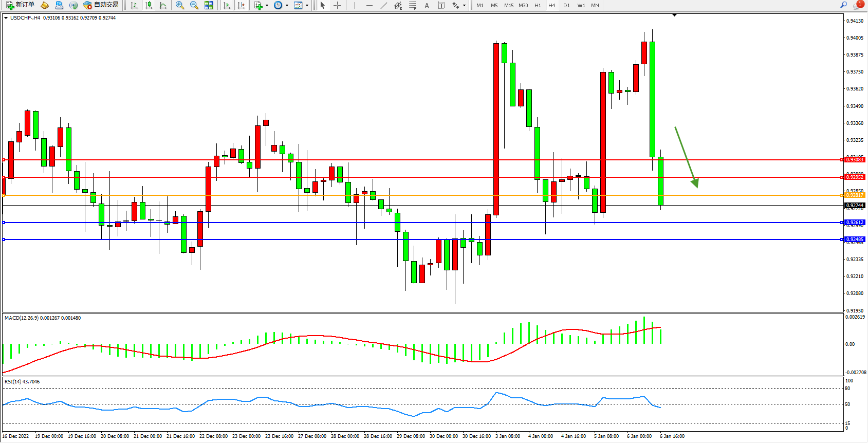Open search with the magnifier icon

tap(843, 5)
